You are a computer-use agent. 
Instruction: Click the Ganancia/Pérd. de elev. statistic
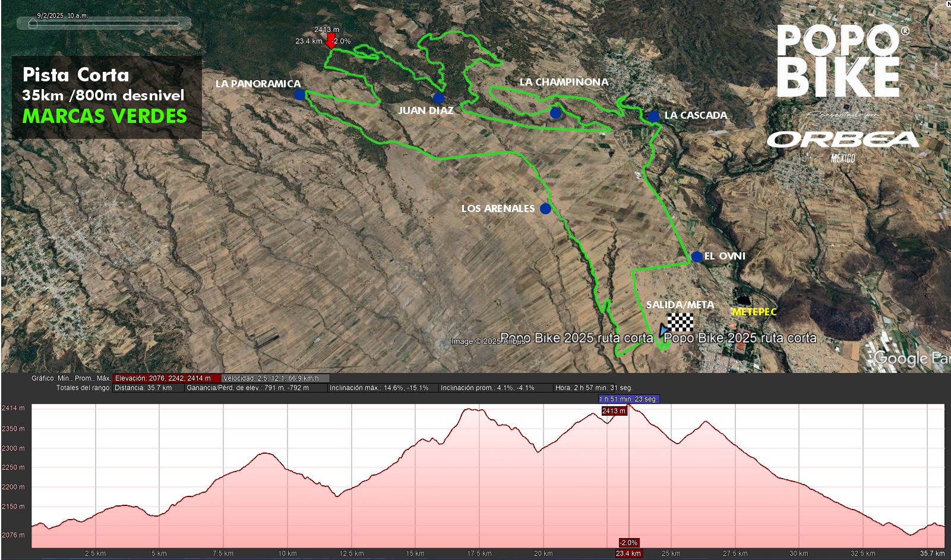(255, 388)
